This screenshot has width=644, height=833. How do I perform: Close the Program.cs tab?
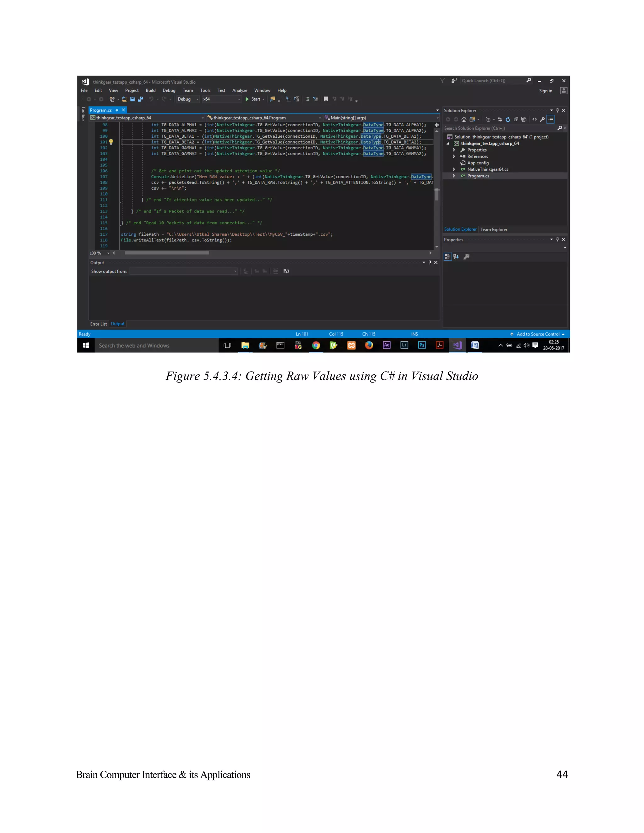[x=123, y=110]
